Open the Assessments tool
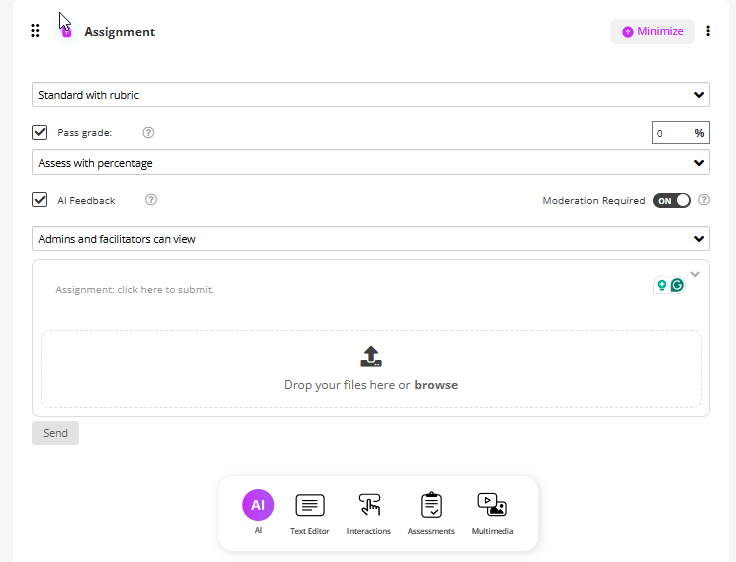This screenshot has height=562, width=736. pos(431,514)
